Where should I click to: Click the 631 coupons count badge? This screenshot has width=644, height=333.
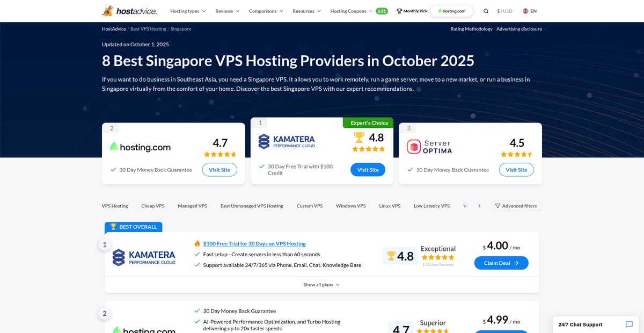tap(382, 11)
